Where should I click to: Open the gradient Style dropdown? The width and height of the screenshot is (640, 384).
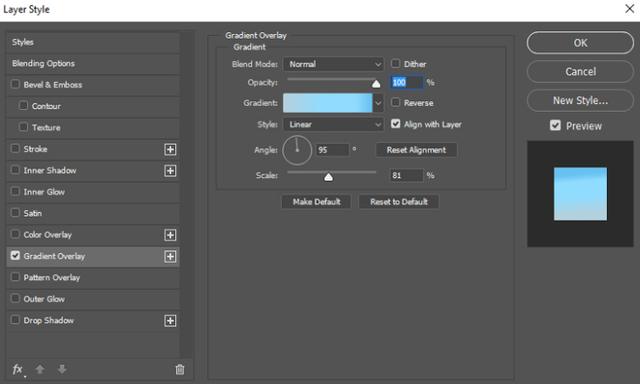tap(333, 124)
